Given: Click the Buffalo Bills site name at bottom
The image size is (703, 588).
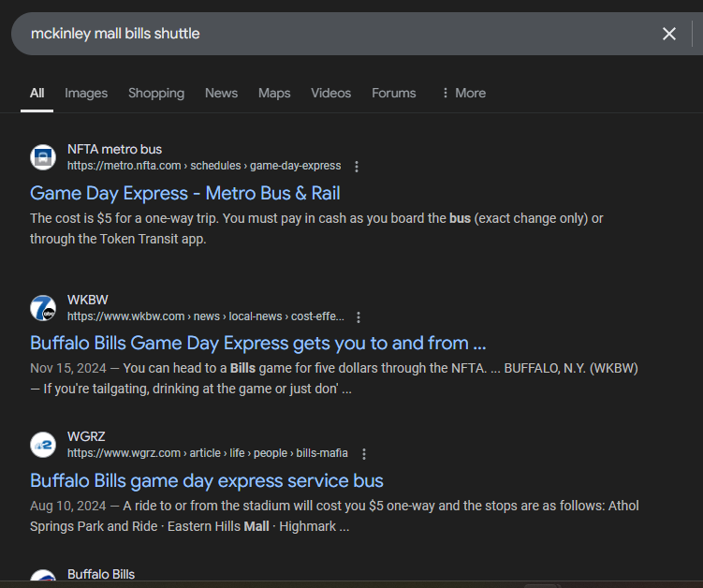Looking at the screenshot, I should coord(101,574).
